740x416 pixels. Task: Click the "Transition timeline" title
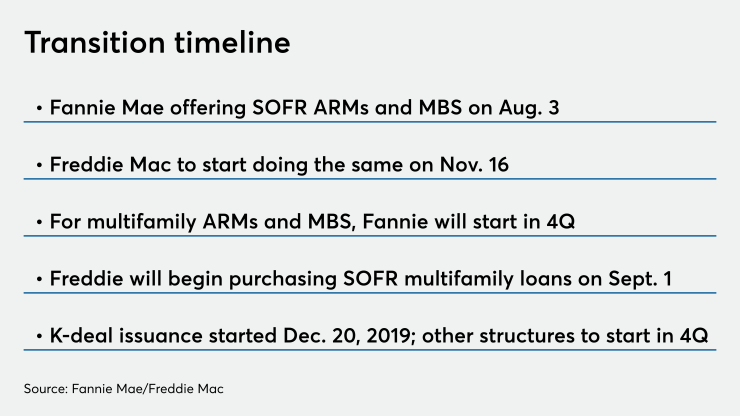pyautogui.click(x=157, y=43)
